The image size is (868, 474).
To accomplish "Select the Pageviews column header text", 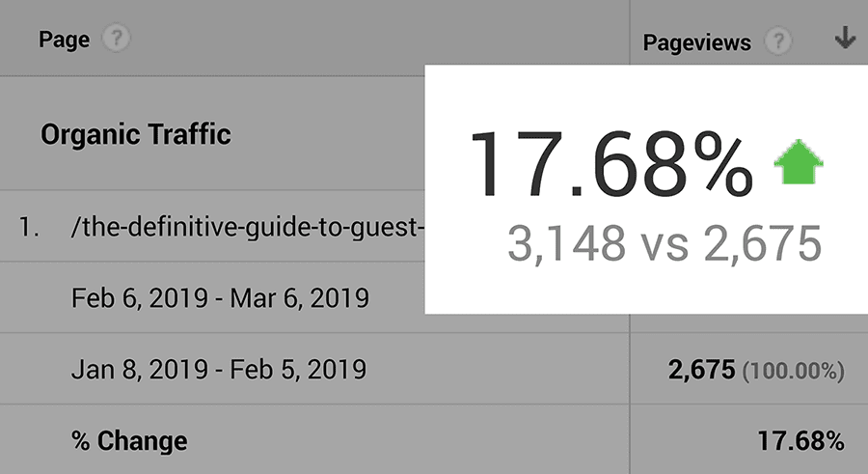I will [696, 42].
